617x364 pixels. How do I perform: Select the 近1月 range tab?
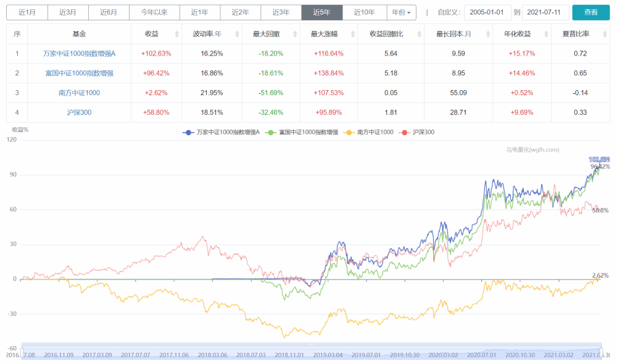27,12
